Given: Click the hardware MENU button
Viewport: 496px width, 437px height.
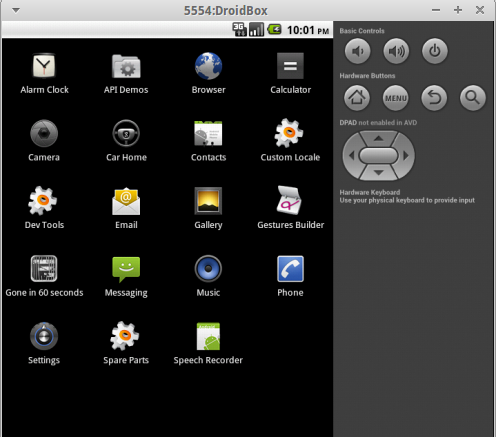Looking at the screenshot, I should click(x=396, y=98).
